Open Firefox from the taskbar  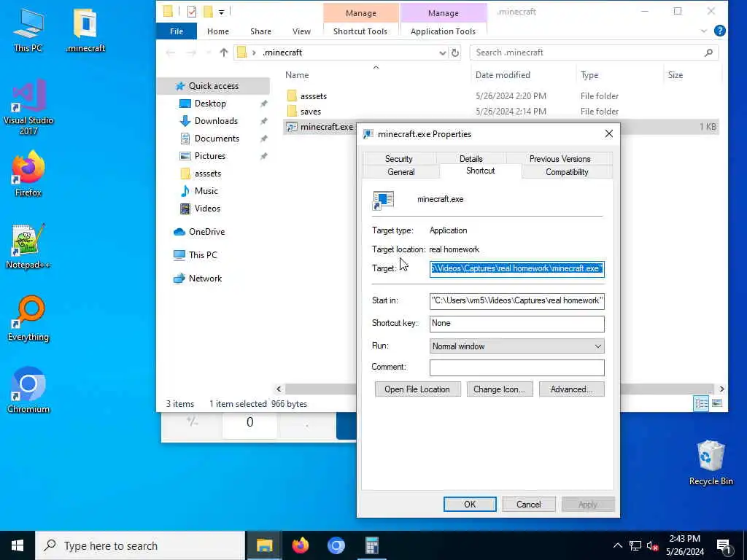click(x=300, y=545)
